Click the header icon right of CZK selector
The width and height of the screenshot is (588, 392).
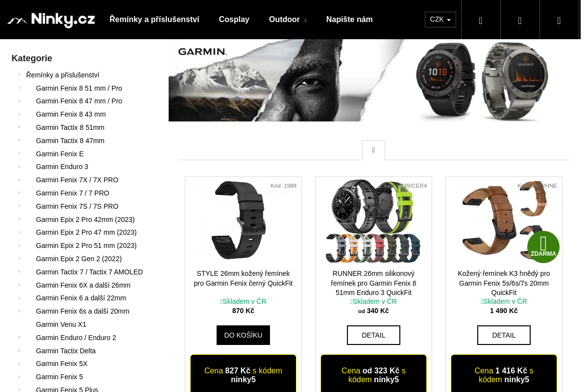pyautogui.click(x=481, y=20)
